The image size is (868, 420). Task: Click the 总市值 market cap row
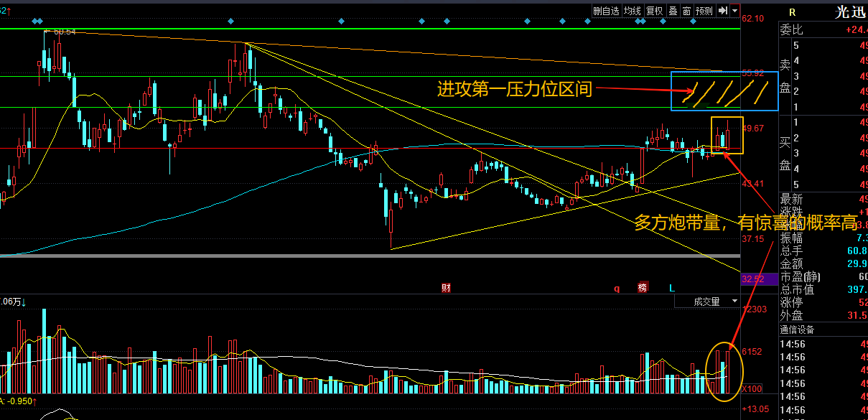[x=823, y=289]
